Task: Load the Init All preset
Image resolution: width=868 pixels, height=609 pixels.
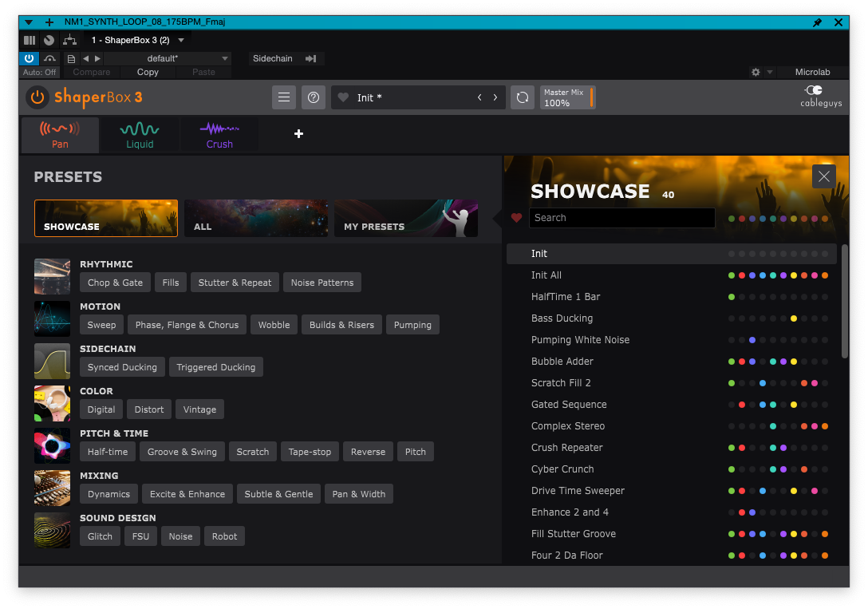Action: point(672,275)
